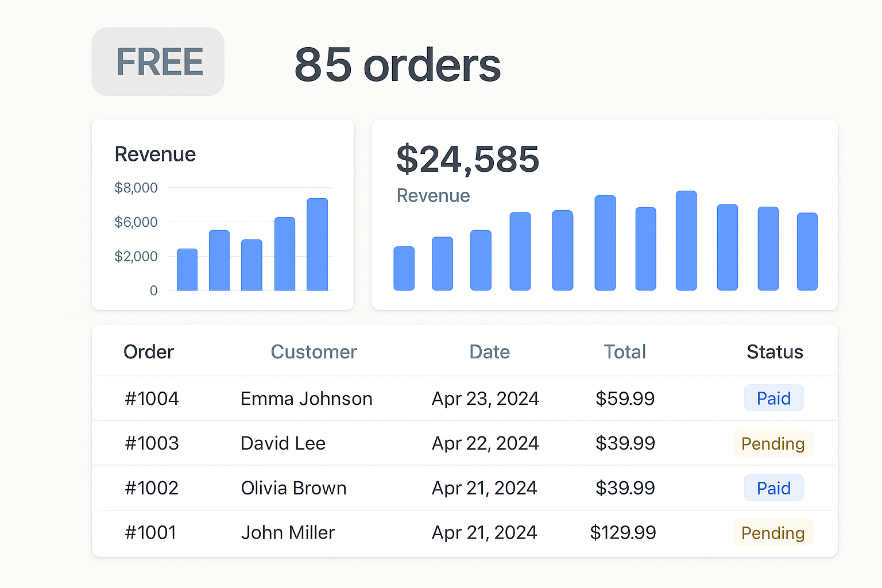Open order #1004 for Emma Johnson
882x588 pixels.
point(151,398)
